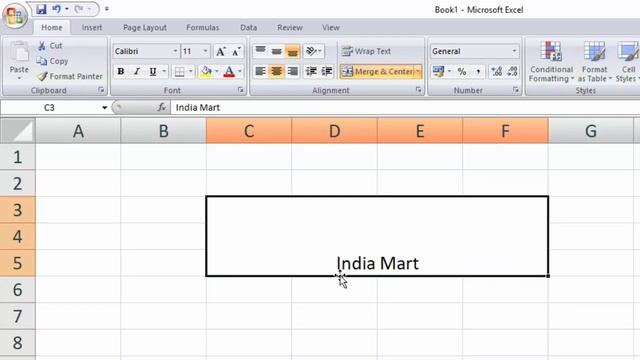
Task: Enable Wrap Text
Action: (366, 51)
